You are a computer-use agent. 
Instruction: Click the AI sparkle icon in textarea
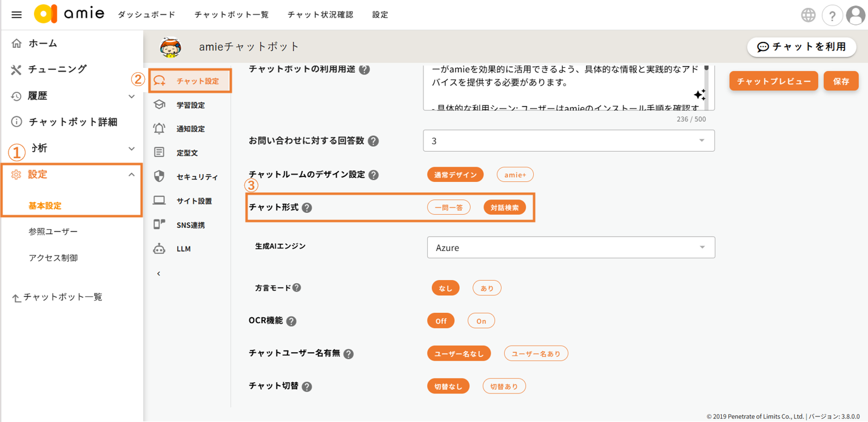pyautogui.click(x=699, y=95)
